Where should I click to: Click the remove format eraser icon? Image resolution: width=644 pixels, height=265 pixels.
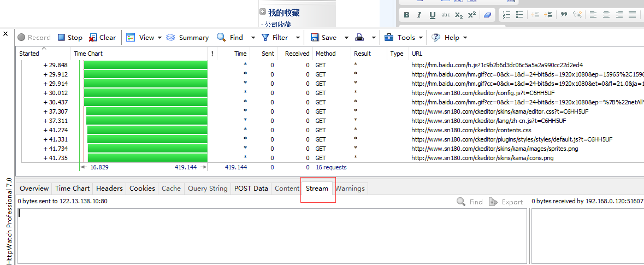(488, 15)
